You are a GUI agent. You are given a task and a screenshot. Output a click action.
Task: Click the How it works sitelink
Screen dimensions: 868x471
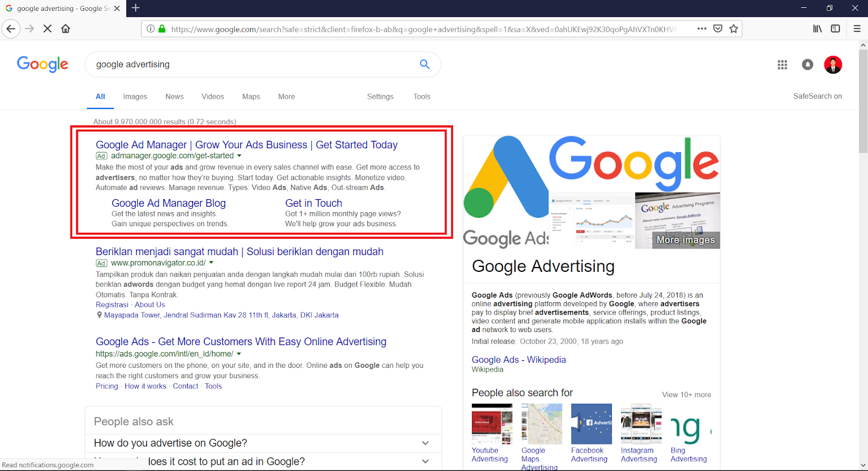145,386
